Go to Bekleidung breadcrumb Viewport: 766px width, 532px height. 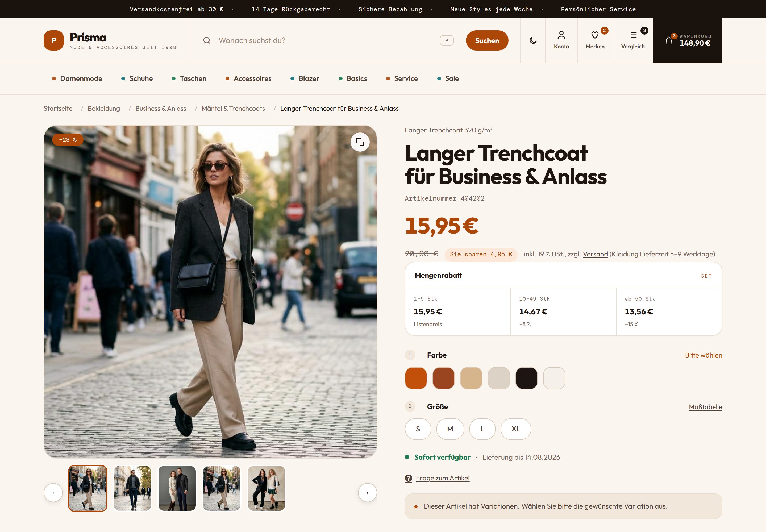pos(104,108)
